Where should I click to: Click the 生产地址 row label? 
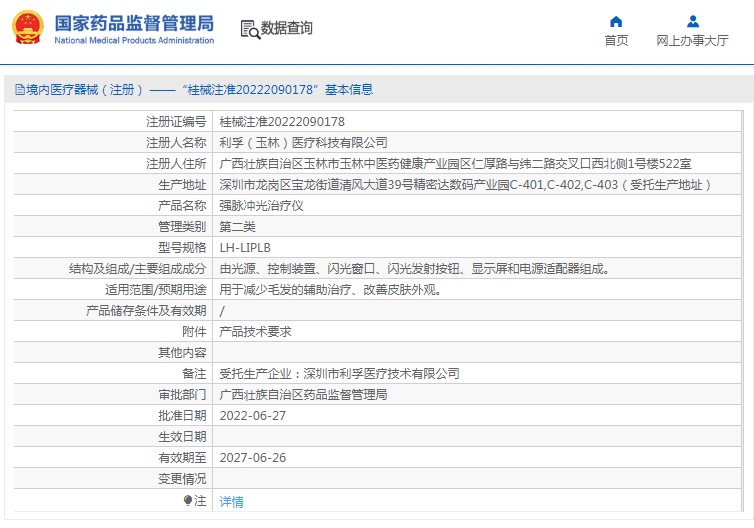(x=182, y=185)
